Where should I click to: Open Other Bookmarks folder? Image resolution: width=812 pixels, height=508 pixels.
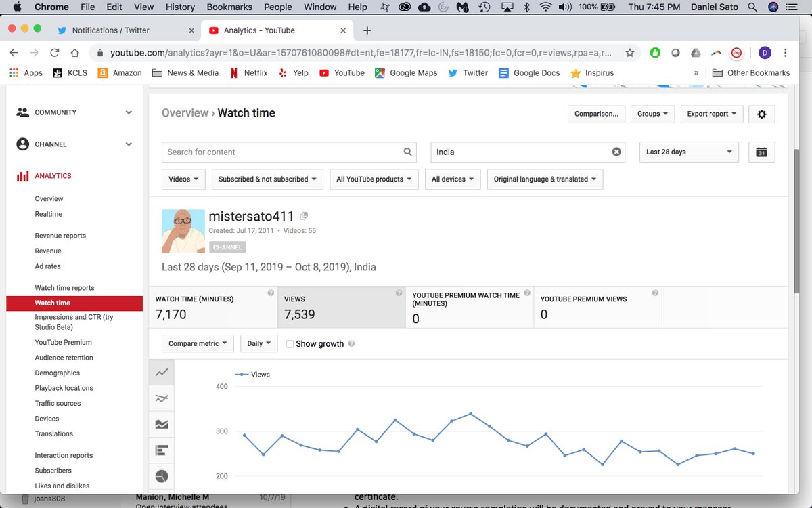pyautogui.click(x=751, y=72)
